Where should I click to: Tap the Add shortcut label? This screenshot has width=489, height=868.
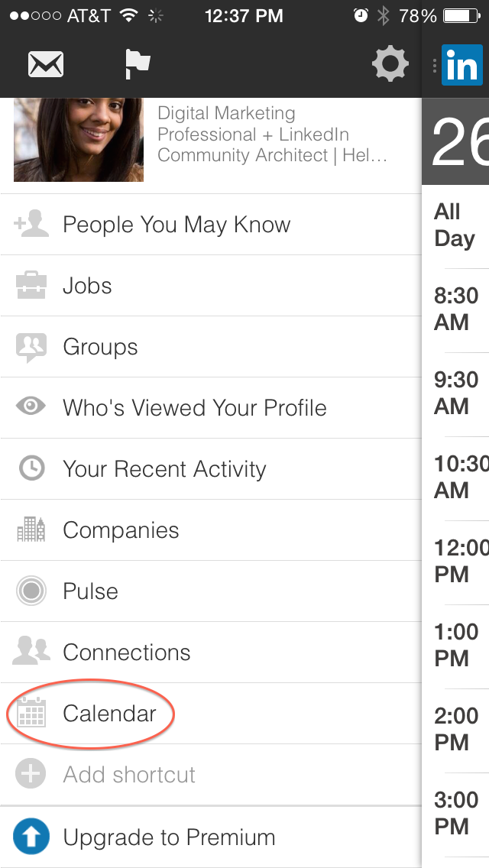(x=129, y=775)
